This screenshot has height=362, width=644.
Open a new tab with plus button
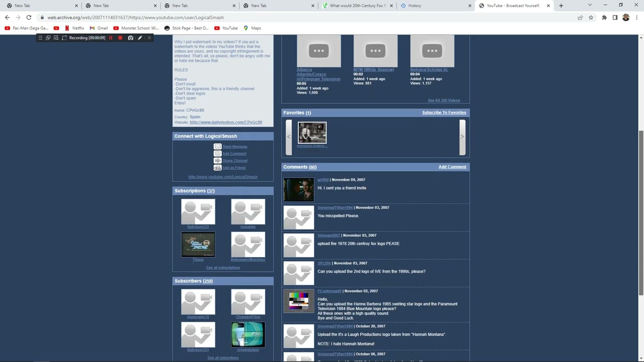click(561, 6)
